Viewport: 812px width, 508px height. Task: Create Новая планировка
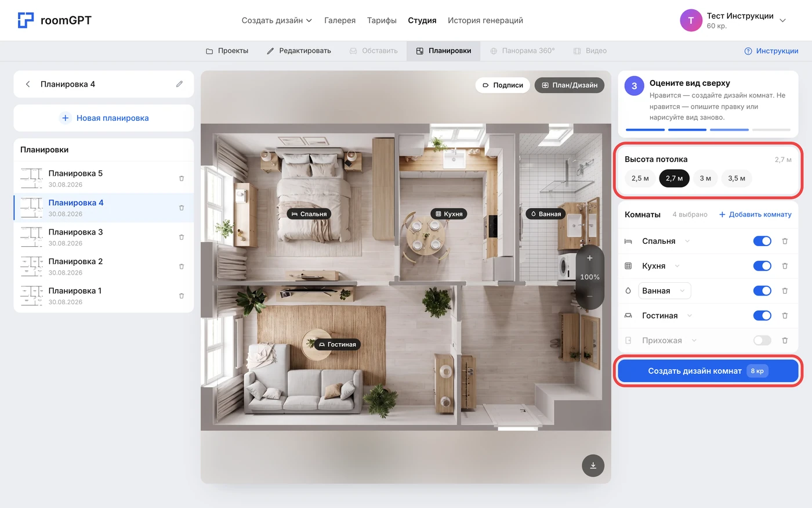point(104,118)
